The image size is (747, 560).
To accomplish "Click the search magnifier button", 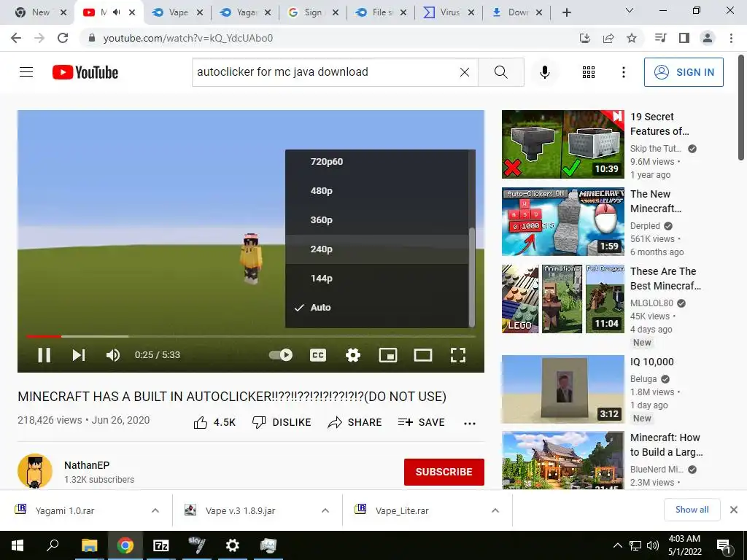I will click(x=500, y=72).
